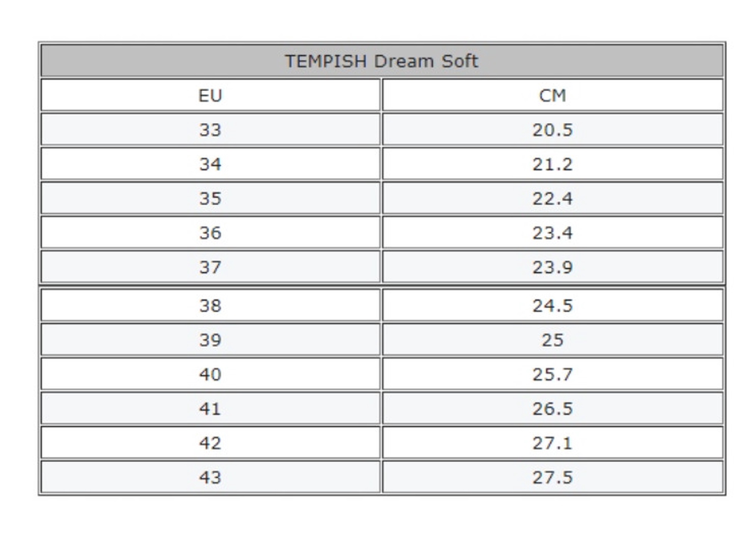Screen dimensions: 756x534
Task: Click the 23.9 cm value
Action: [x=552, y=267]
